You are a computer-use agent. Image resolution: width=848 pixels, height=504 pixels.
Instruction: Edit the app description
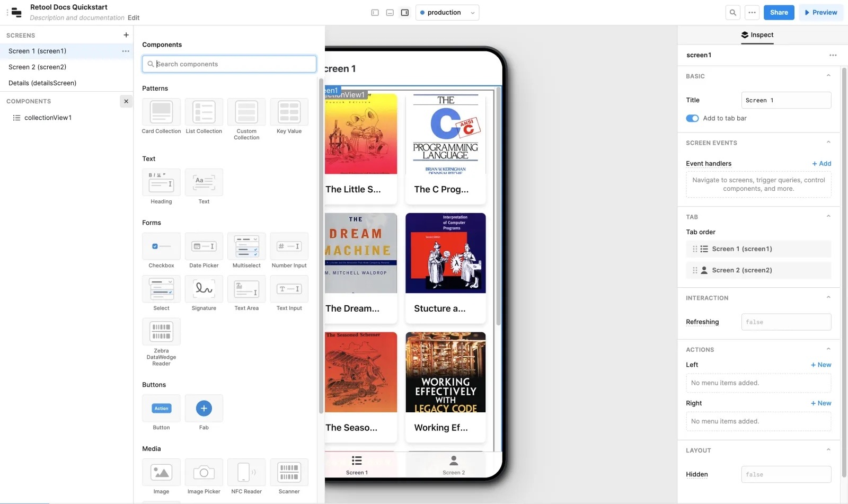tap(134, 17)
